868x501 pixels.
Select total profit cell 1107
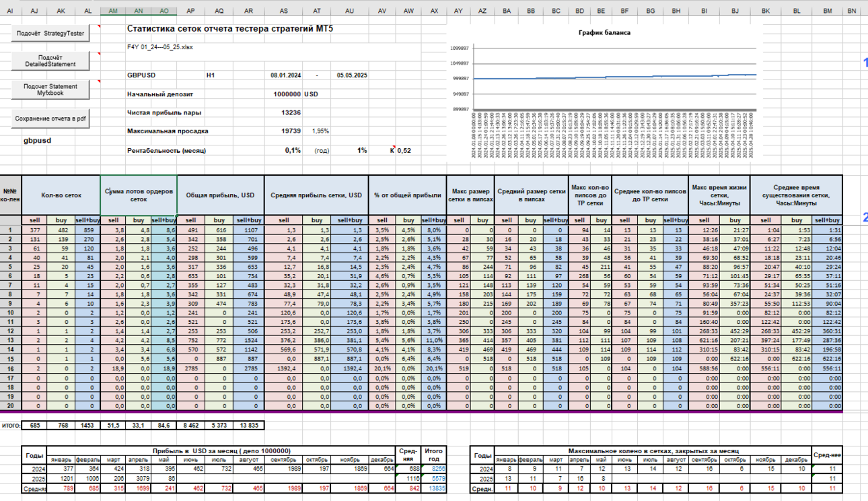pyautogui.click(x=249, y=230)
